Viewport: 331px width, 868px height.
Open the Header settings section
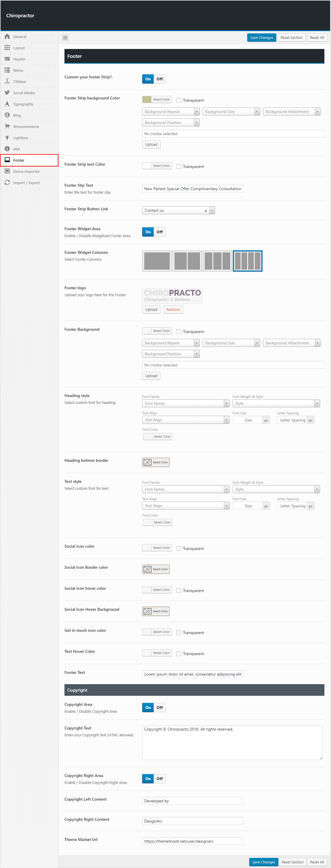19,59
